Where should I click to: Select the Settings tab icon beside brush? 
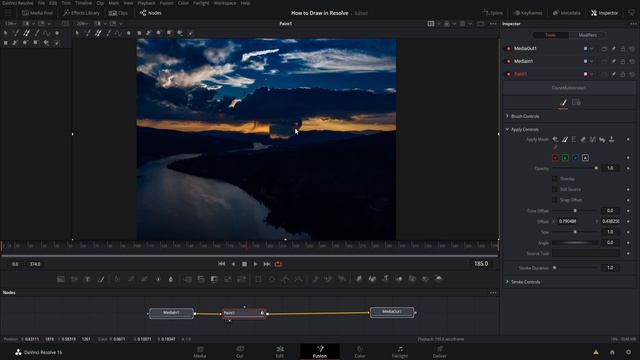coord(576,102)
